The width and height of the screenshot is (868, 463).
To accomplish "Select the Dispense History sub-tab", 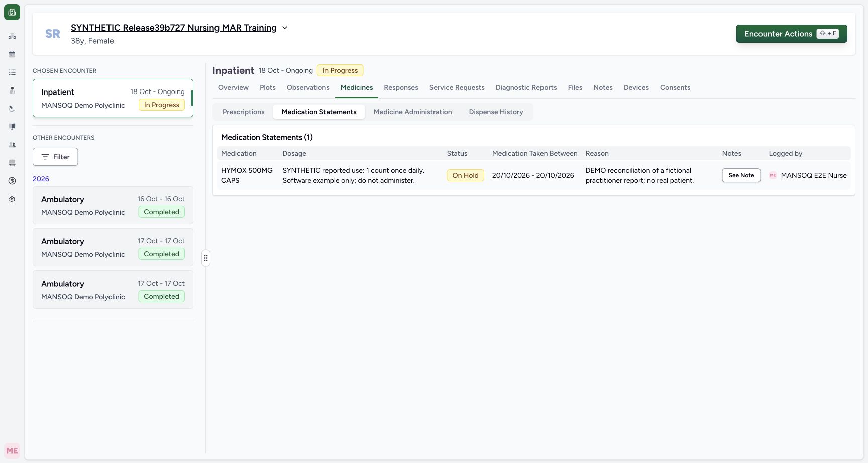I will click(496, 112).
